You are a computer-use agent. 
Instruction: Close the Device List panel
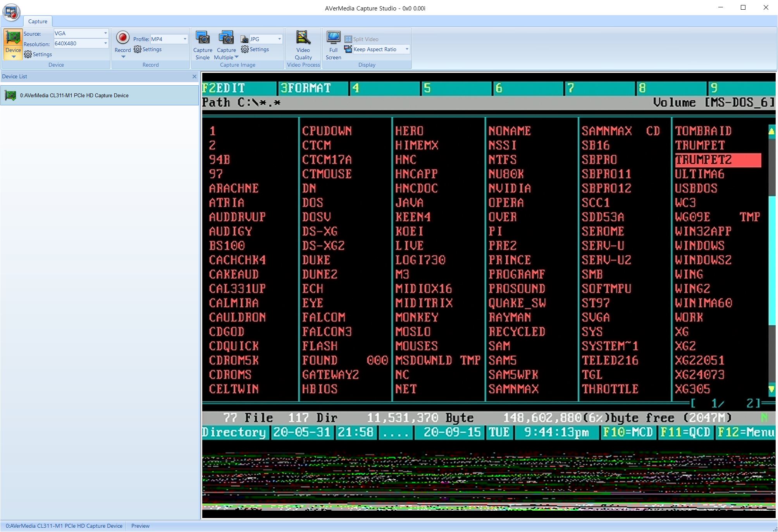pos(194,77)
